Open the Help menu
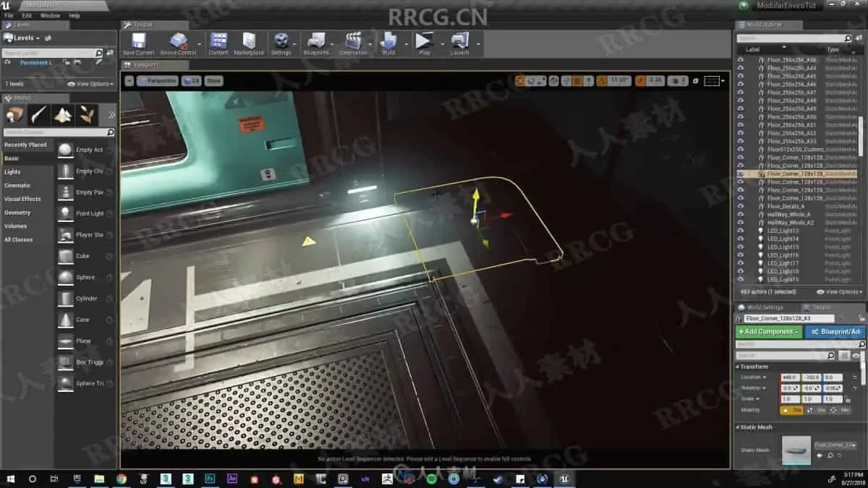Image resolution: width=868 pixels, height=488 pixels. (x=75, y=15)
